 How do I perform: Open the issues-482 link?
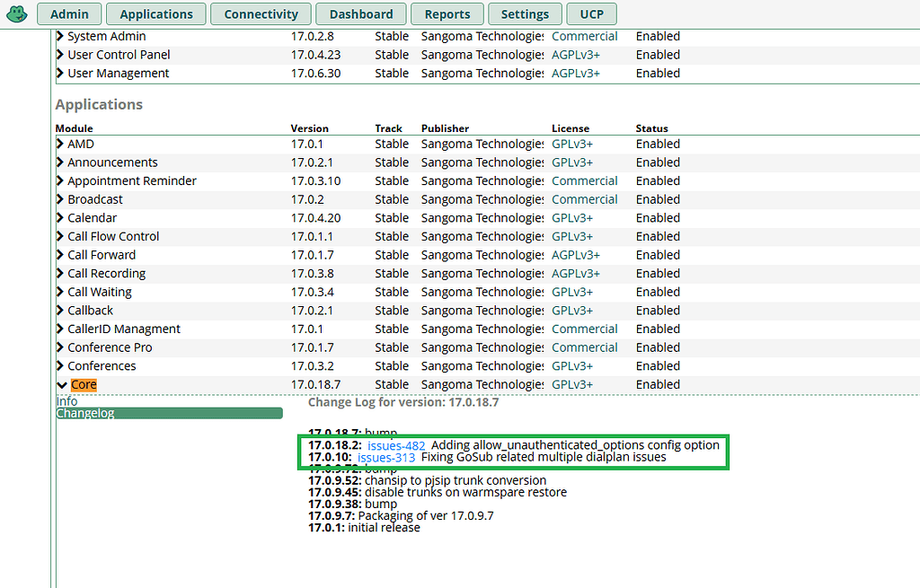395,444
